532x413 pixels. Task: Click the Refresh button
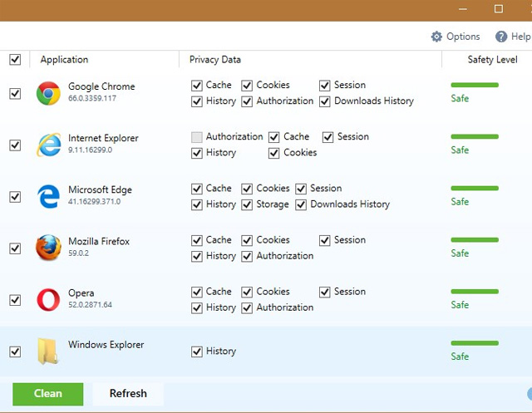click(128, 394)
